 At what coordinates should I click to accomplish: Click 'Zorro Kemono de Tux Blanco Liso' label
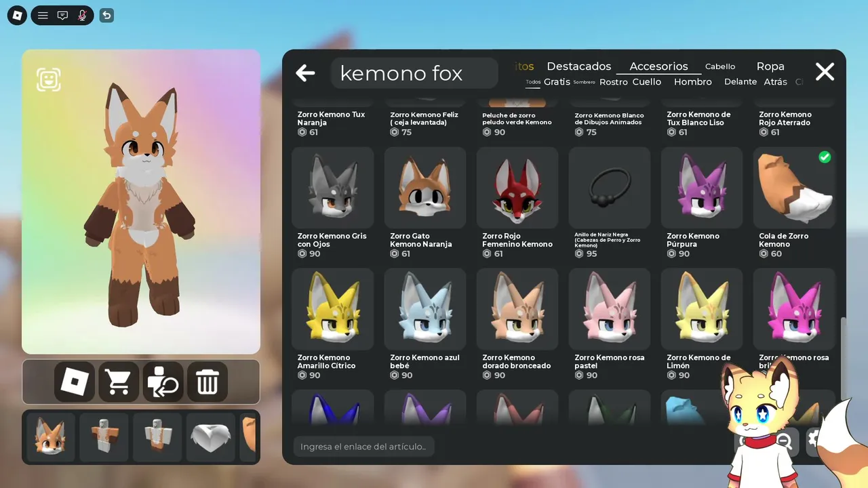(699, 119)
